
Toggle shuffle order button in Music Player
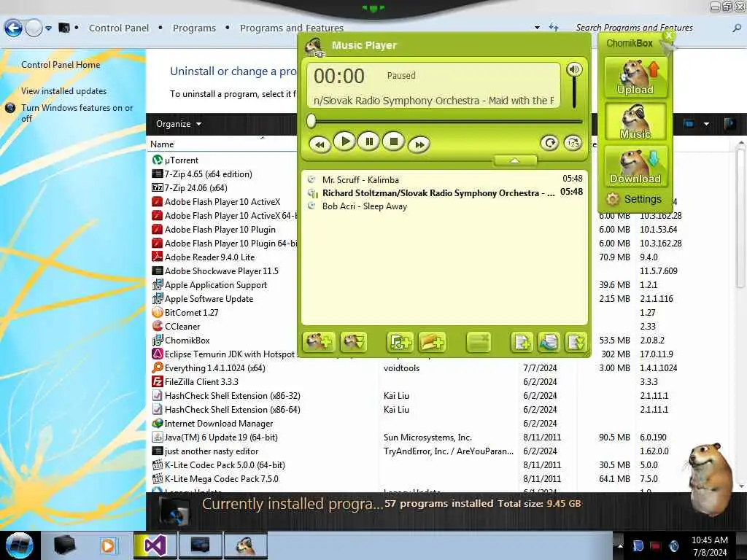[x=573, y=143]
